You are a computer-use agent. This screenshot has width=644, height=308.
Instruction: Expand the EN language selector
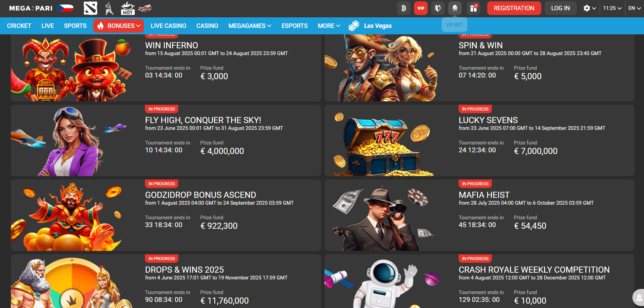[634, 8]
